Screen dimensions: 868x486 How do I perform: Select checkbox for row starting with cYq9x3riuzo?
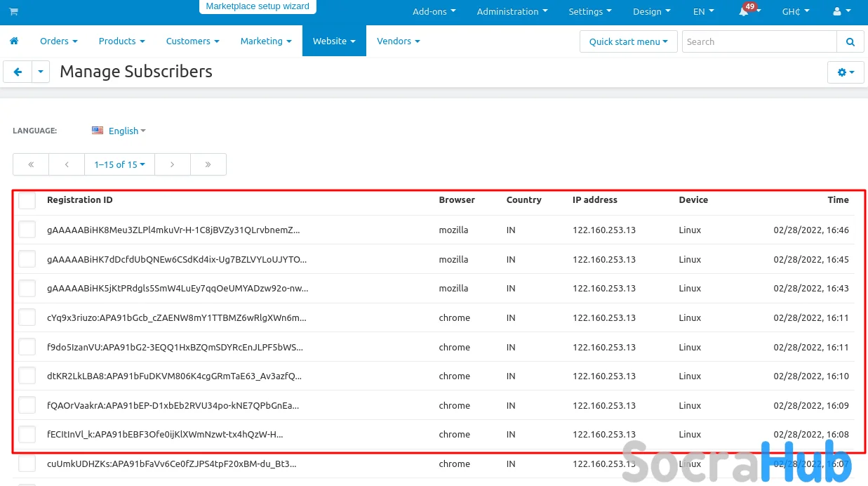27,317
